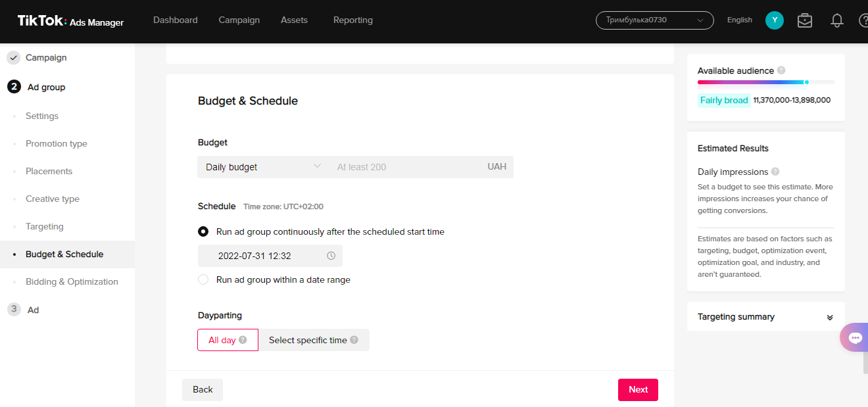Click the Available audience help icon
Image resolution: width=868 pixels, height=407 pixels.
coord(781,70)
